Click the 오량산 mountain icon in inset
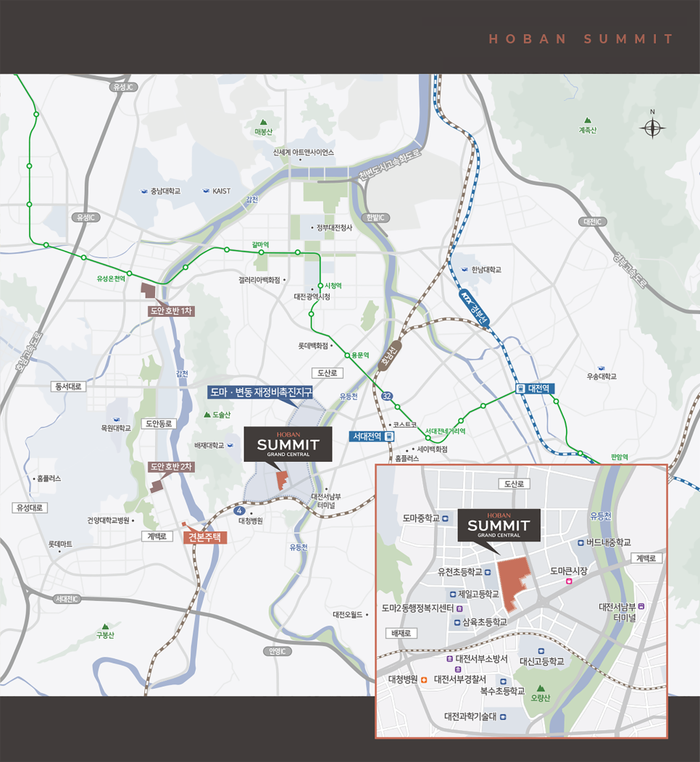Image resolution: width=700 pixels, height=762 pixels. coord(541,689)
